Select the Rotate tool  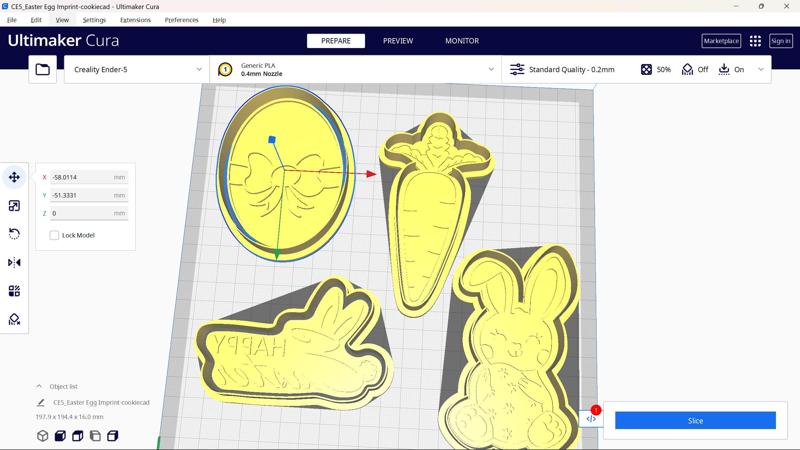(x=14, y=234)
